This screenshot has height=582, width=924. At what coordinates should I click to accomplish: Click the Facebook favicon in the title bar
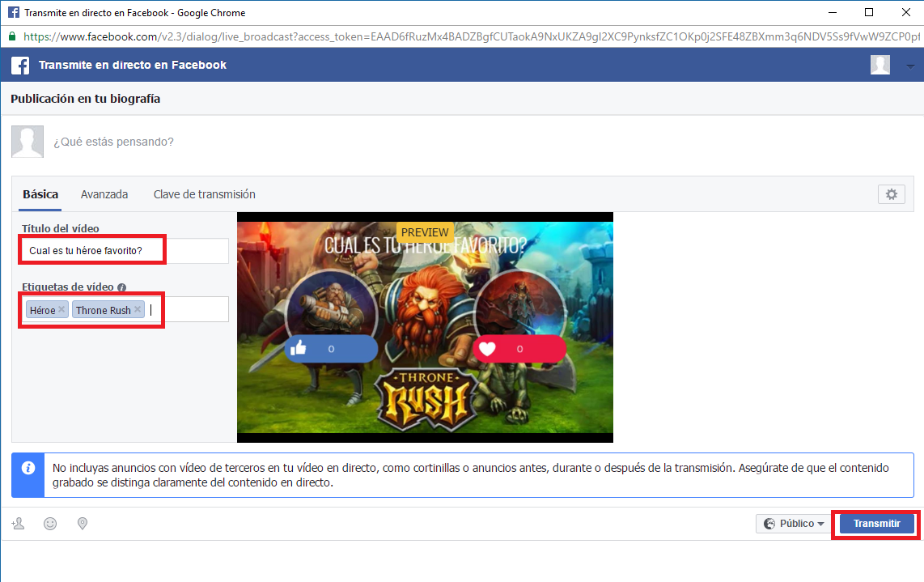pos(14,12)
